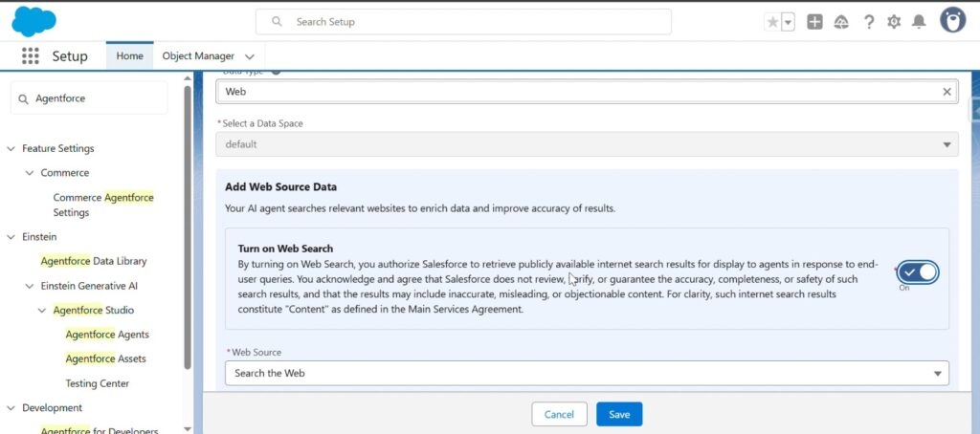The width and height of the screenshot is (980, 434).
Task: Click the Global Actions plus icon
Action: coord(815,23)
